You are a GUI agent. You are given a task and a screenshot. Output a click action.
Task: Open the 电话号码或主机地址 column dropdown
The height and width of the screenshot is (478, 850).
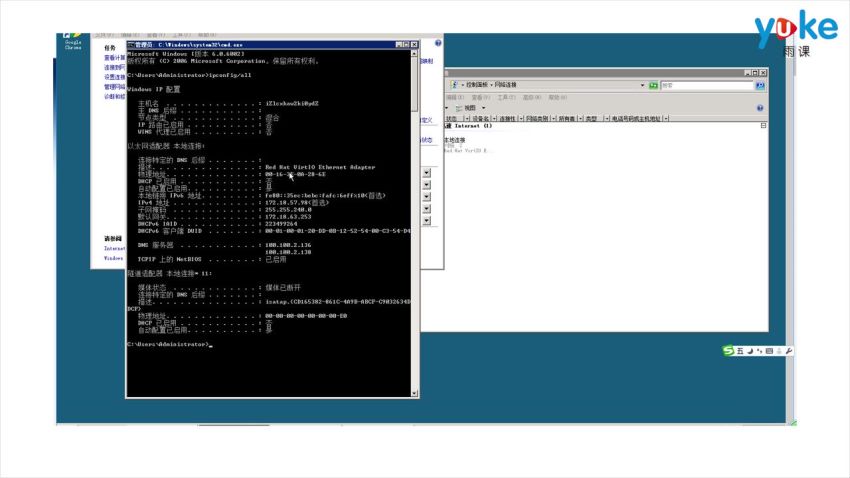[666, 118]
